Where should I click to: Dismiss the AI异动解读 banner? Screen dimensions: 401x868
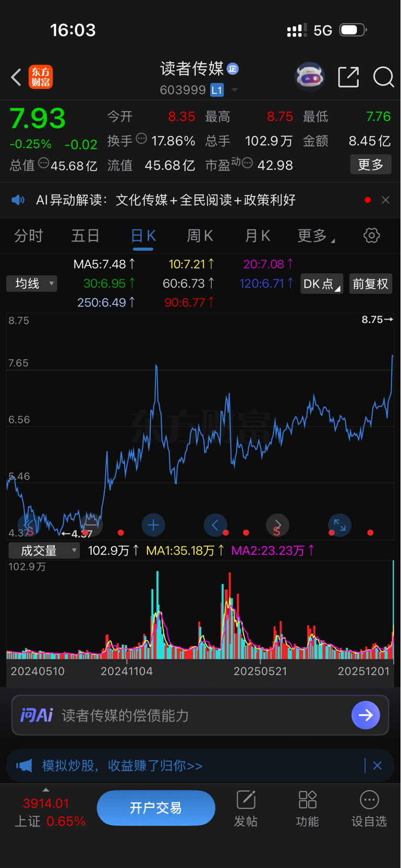[x=385, y=200]
